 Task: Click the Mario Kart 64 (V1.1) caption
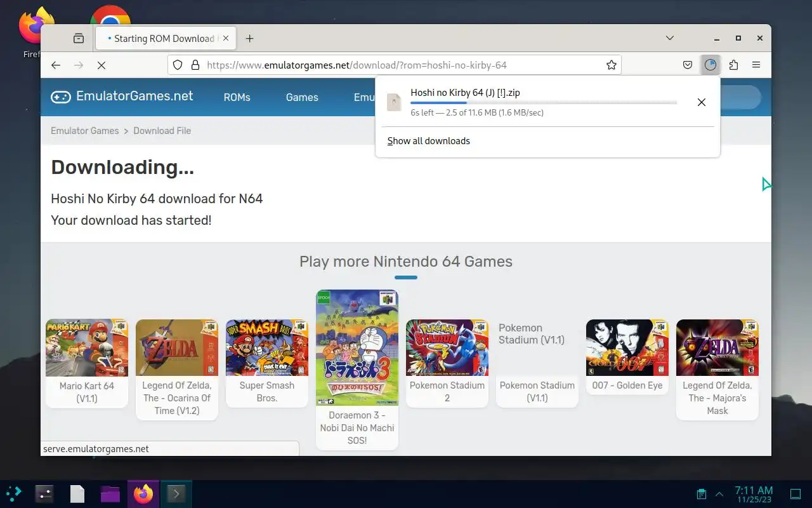pyautogui.click(x=87, y=392)
